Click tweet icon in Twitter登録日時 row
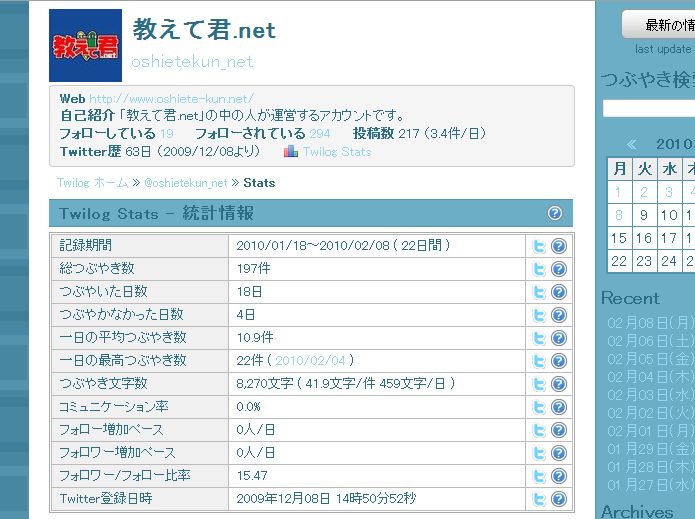Viewport: 695px width, 519px height. pos(539,499)
